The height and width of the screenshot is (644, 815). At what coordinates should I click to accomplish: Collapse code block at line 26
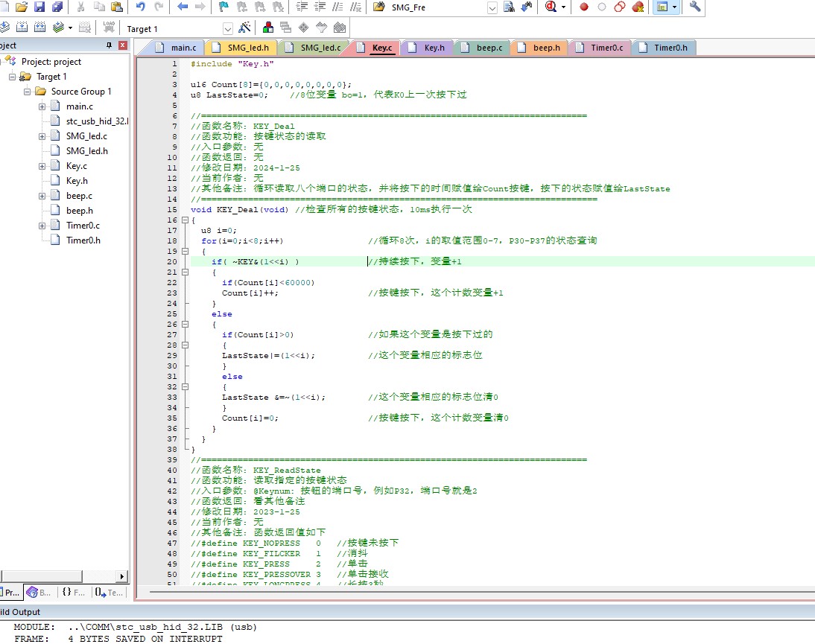click(185, 324)
